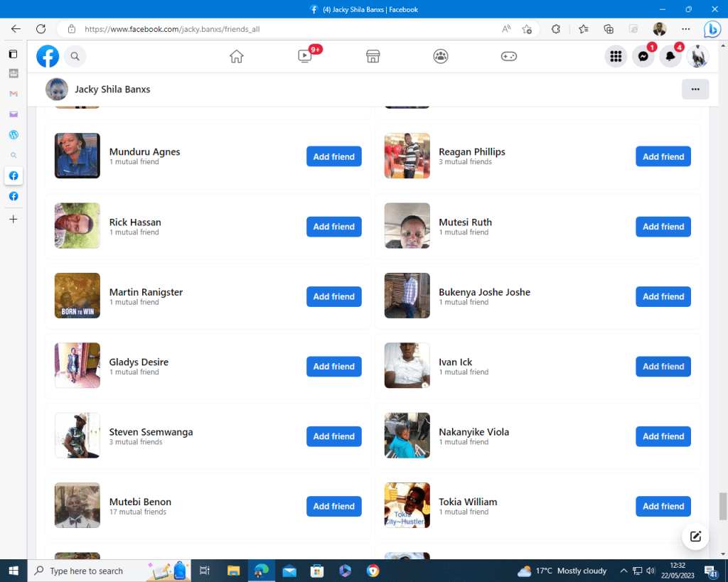Open Mutebi Benon's profile link
The width and height of the screenshot is (728, 582).
pyautogui.click(x=140, y=502)
